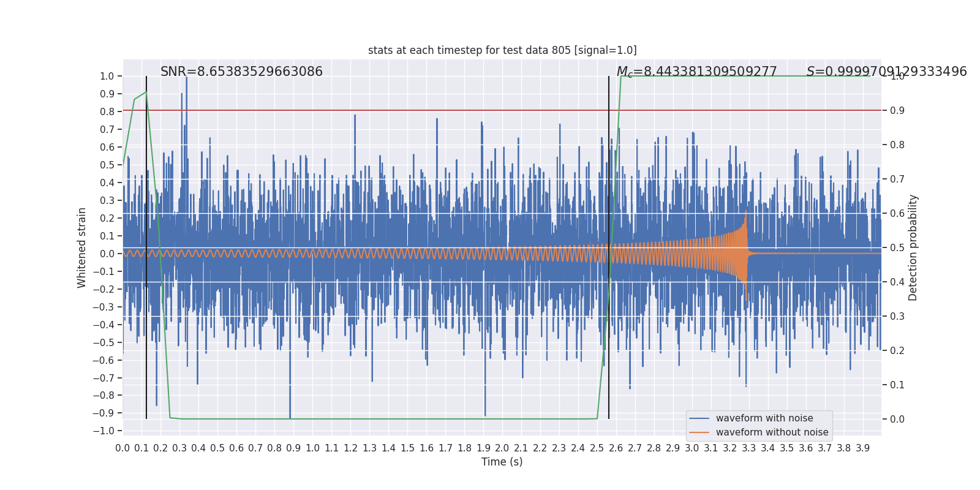
Task: Click the 0.9 tick on whitened strain axis
Action: [107, 94]
